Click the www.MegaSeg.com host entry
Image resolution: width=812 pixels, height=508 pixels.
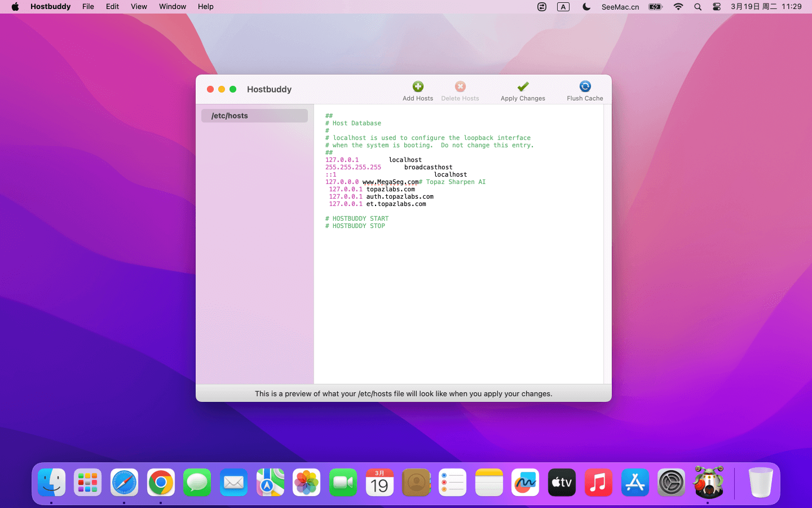[x=390, y=182]
